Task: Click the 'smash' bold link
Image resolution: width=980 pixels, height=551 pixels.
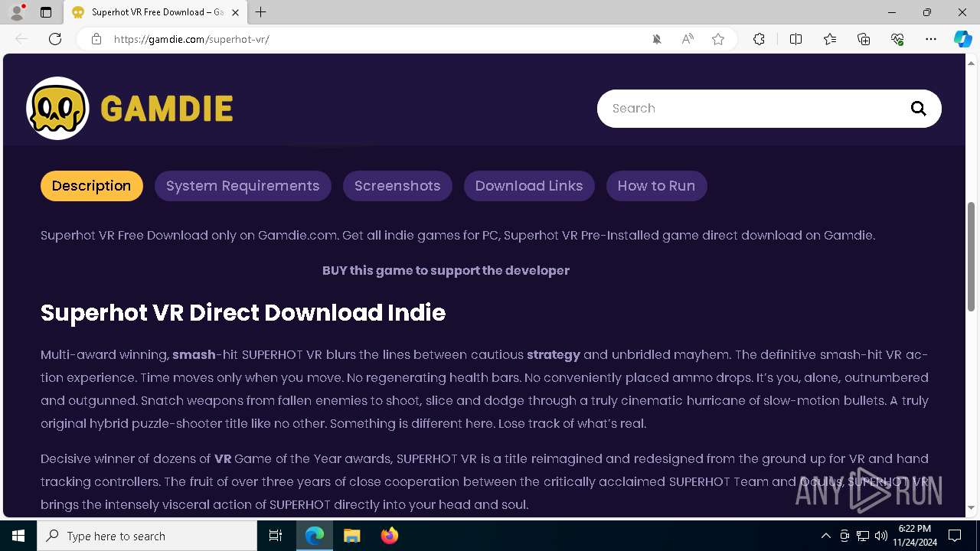Action: [x=194, y=354]
